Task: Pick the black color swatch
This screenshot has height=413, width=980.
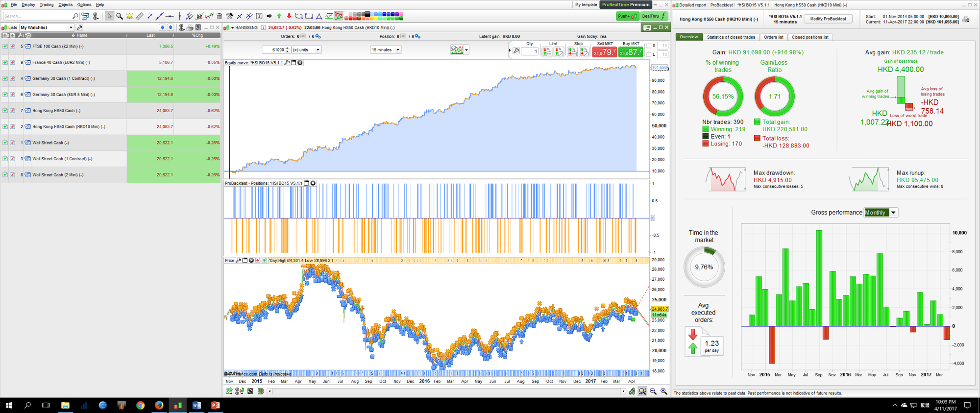Action: (x=367, y=14)
